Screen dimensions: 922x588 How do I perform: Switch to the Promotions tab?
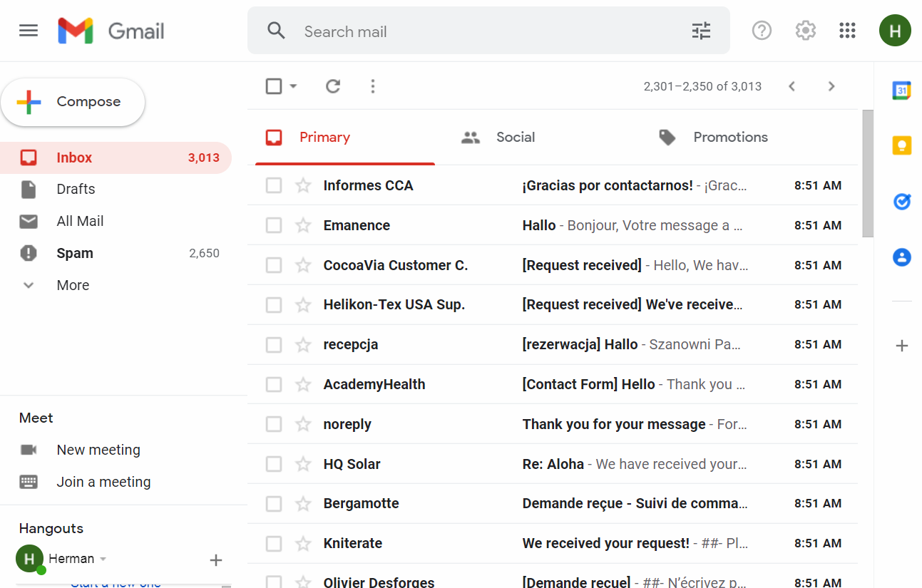click(729, 137)
